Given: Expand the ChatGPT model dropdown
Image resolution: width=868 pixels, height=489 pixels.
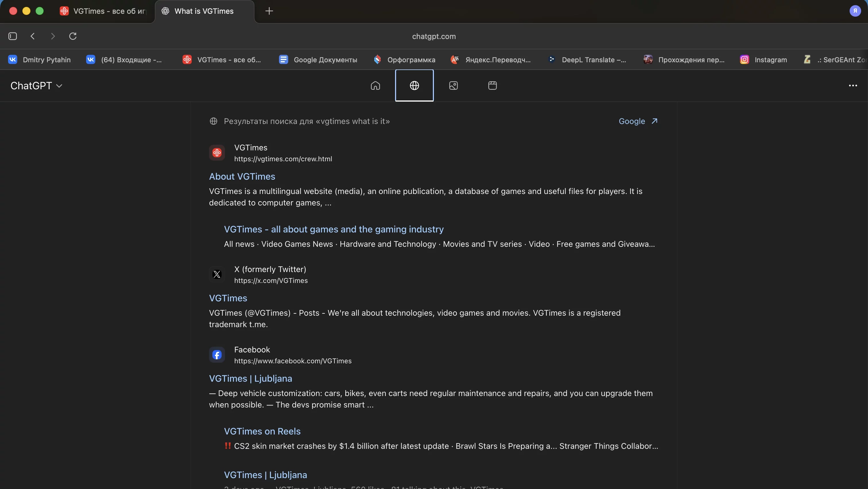Looking at the screenshot, I should [36, 86].
